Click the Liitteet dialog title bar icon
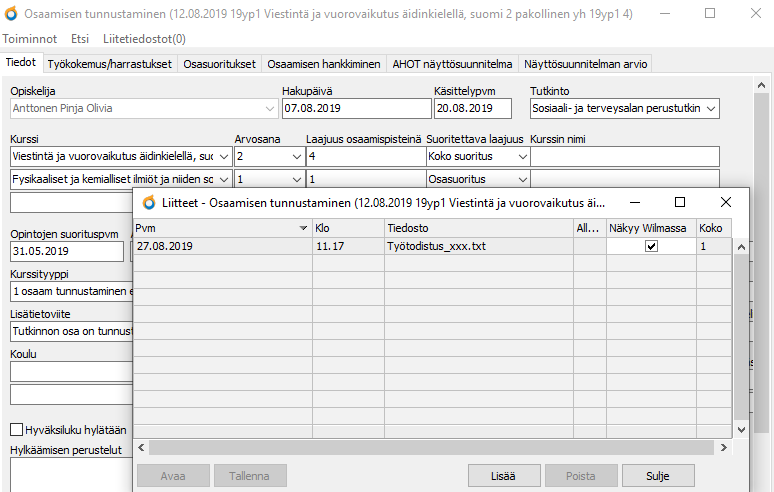The image size is (774, 492). pyautogui.click(x=151, y=202)
